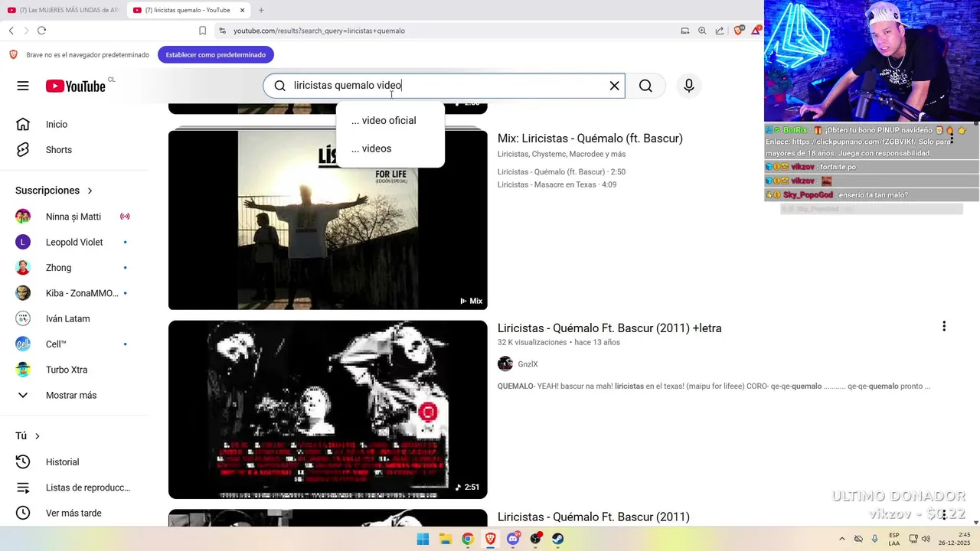Open Listas de reproducción icon
Image resolution: width=980 pixels, height=551 pixels.
tap(23, 487)
